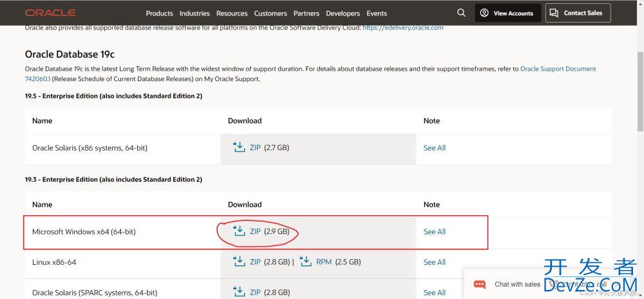Click the download icon in Oracle Solaris SPARC row
The width and height of the screenshot is (644, 299).
click(239, 292)
